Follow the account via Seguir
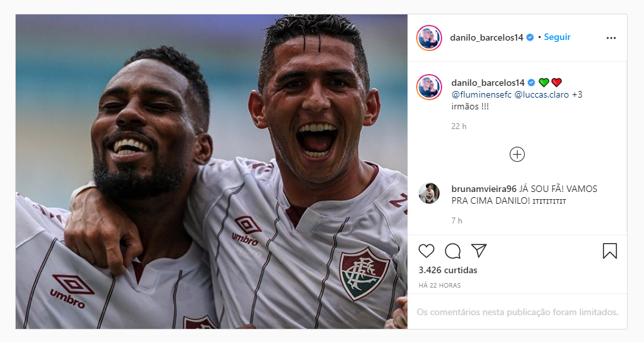644x342 pixels. pyautogui.click(x=558, y=37)
